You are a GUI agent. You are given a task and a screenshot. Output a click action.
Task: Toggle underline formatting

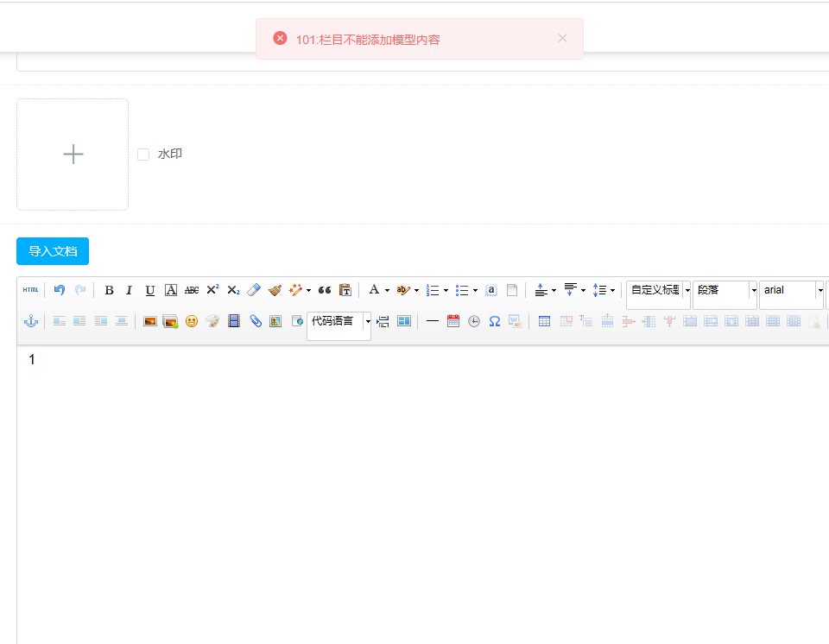click(150, 290)
